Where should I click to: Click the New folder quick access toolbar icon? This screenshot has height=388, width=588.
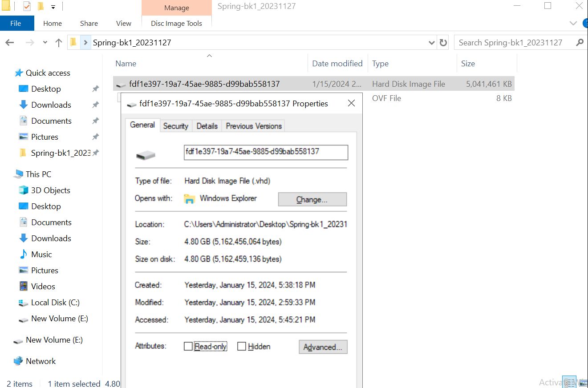(41, 6)
